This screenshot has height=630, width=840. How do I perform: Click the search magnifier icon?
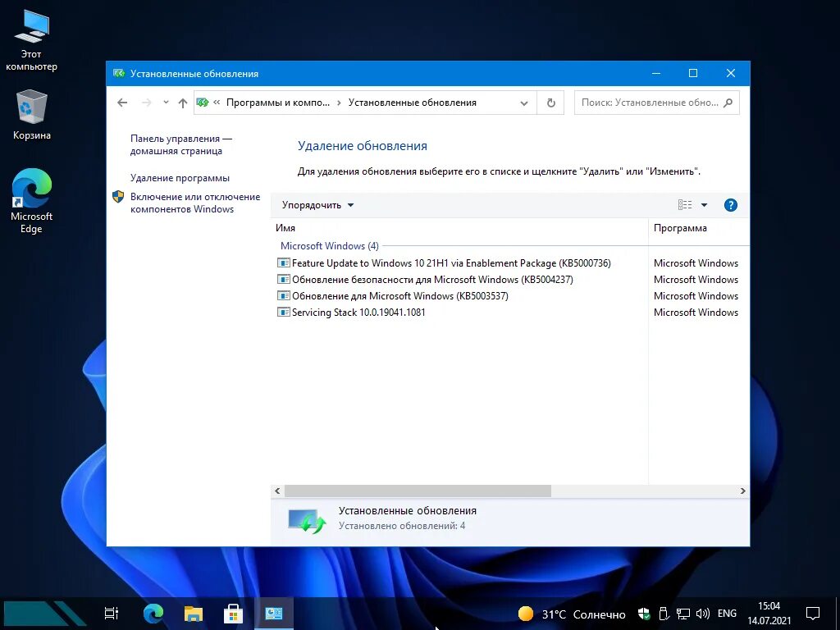728,103
